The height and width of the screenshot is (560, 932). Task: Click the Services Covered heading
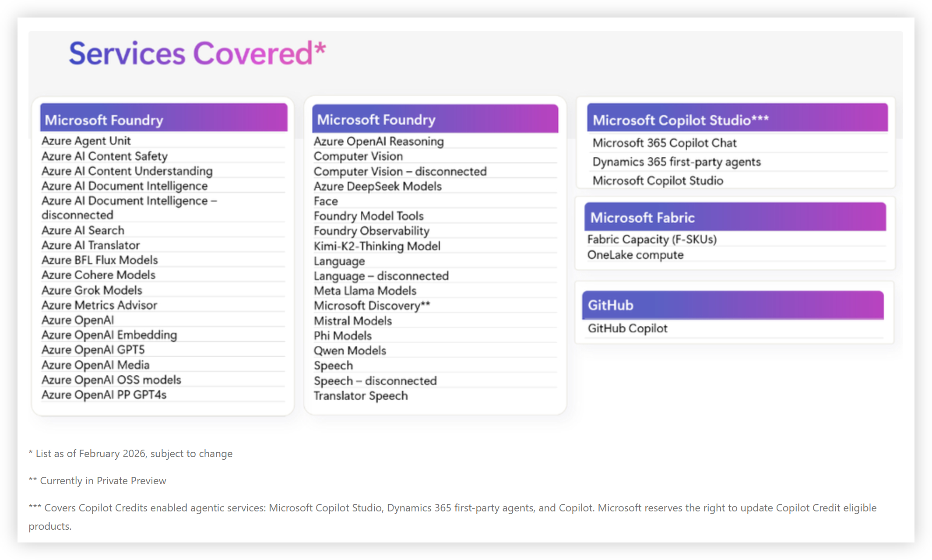(197, 53)
